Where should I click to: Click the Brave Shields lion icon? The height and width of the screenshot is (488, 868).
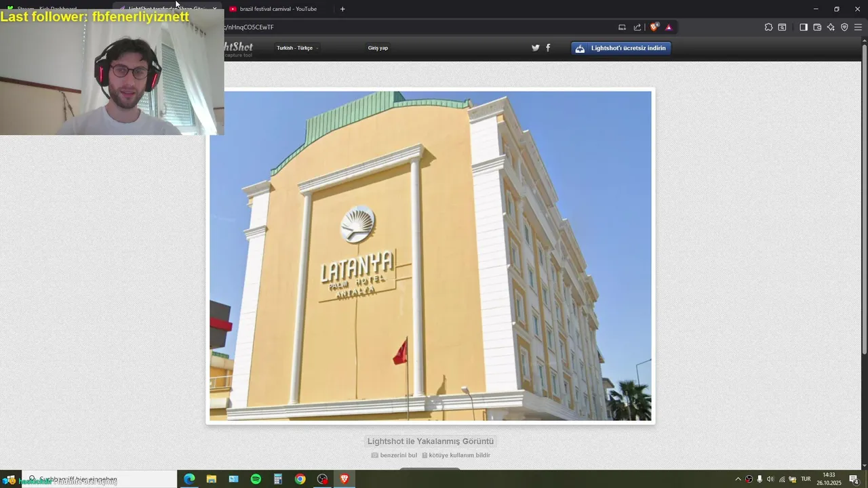click(x=654, y=27)
